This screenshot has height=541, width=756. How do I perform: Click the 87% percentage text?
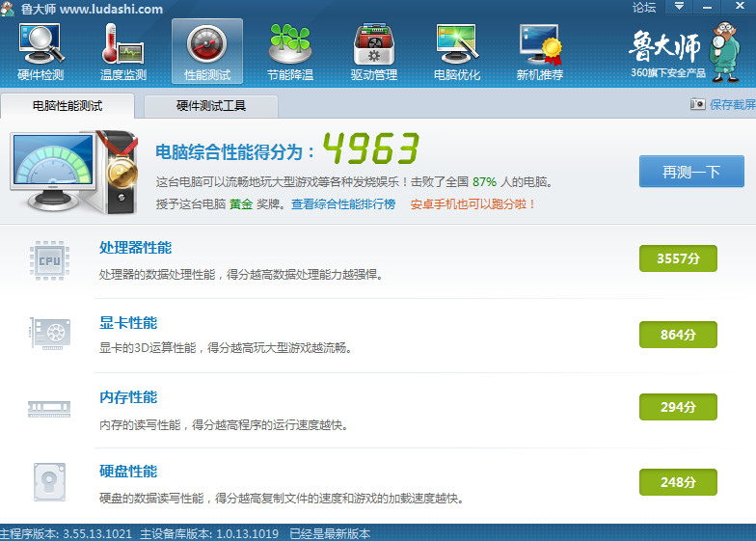(x=484, y=181)
